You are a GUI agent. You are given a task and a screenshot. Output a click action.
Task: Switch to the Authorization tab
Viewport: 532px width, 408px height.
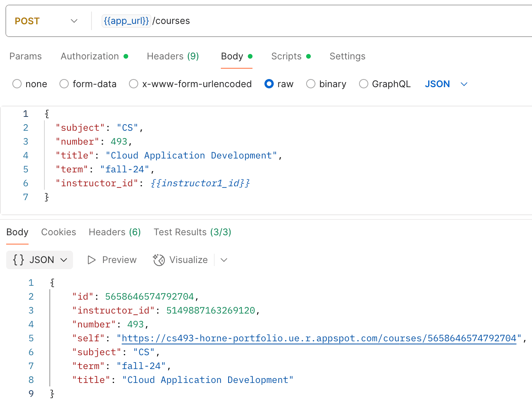[x=94, y=56]
